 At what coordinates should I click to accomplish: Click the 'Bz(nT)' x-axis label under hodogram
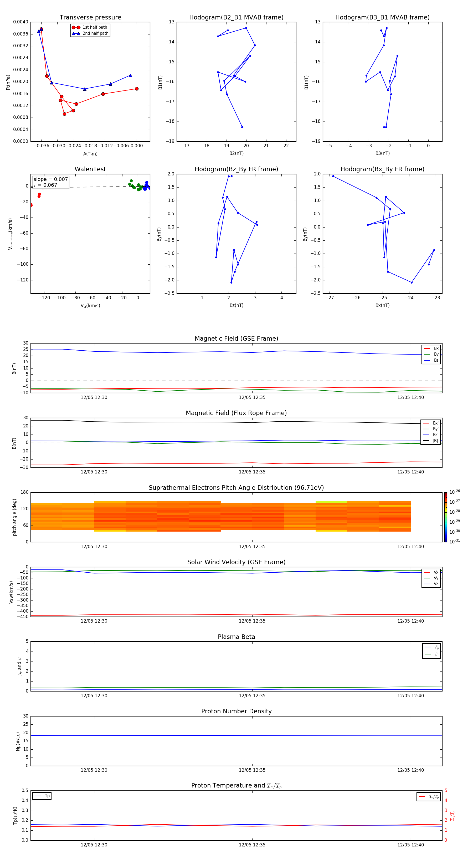236,305
